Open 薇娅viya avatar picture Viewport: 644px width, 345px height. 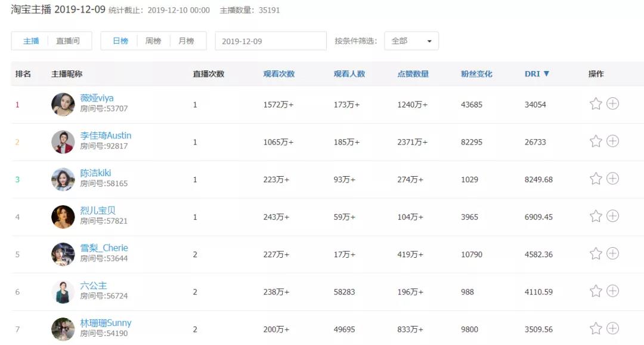pos(63,104)
